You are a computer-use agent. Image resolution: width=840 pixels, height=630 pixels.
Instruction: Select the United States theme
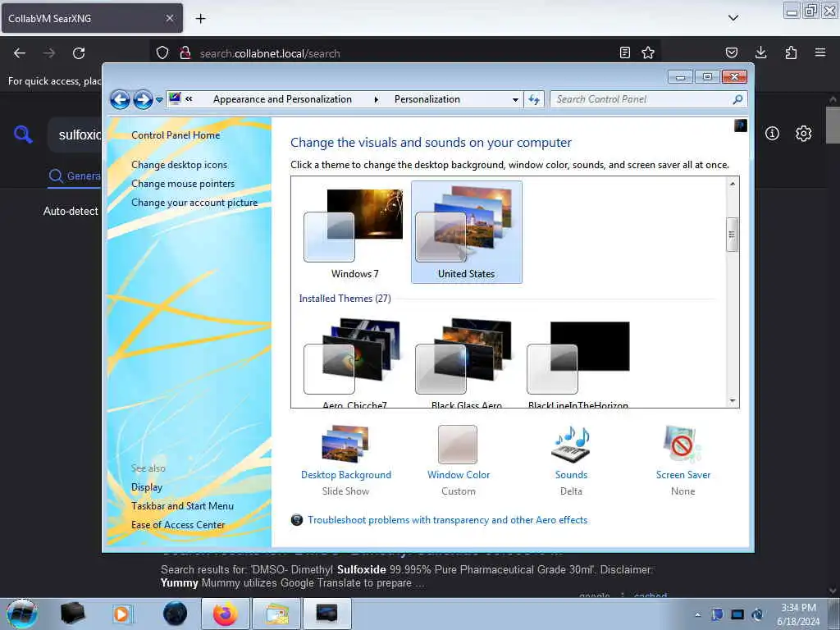(x=466, y=232)
